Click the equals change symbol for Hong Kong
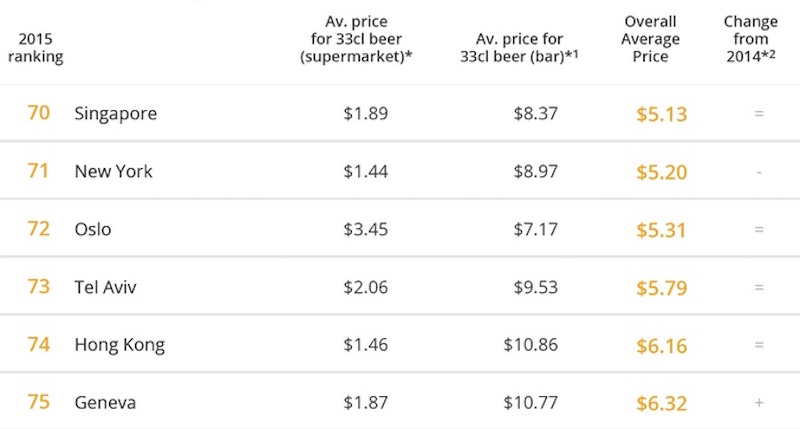This screenshot has height=429, width=800. pos(759,345)
